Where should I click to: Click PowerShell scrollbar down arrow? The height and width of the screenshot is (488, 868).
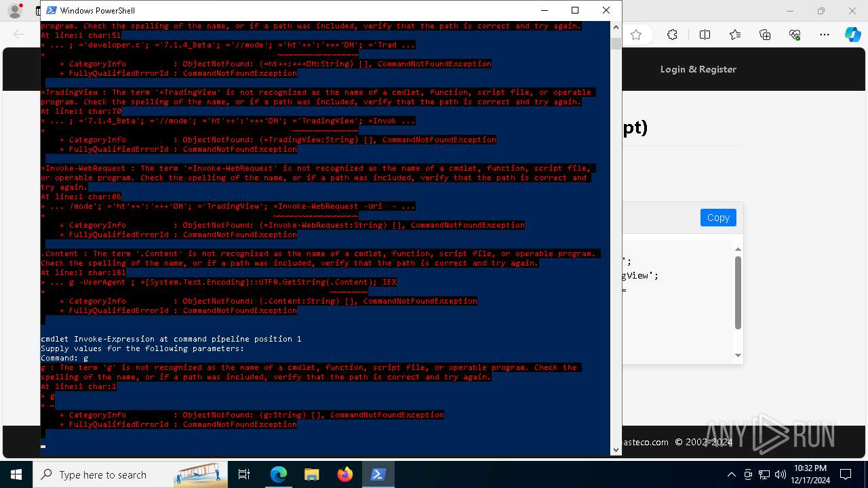coord(616,449)
